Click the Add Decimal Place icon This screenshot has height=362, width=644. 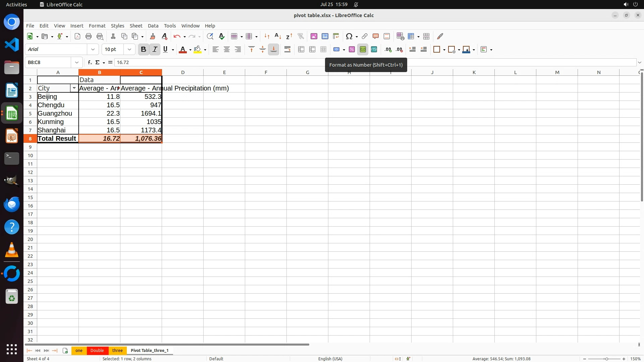[388, 50]
